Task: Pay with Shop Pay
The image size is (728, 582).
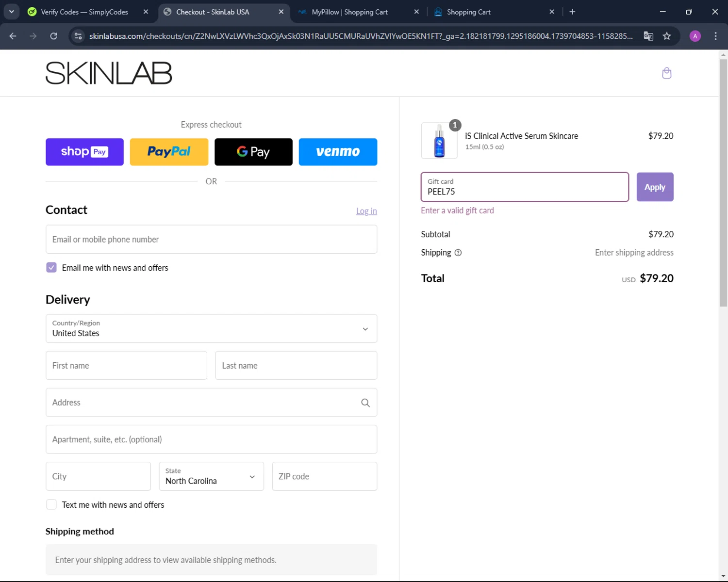Action: [84, 152]
